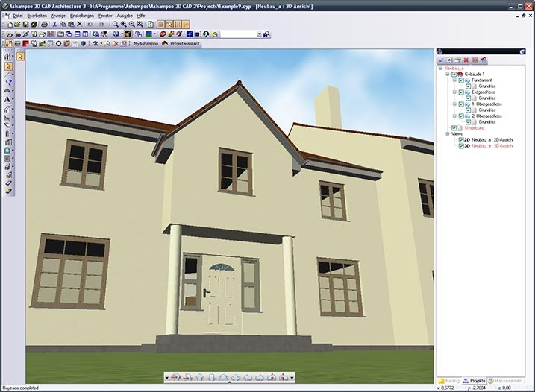Uncheck the Gebäude 1 checkbox
The height and width of the screenshot is (392, 535).
[x=454, y=75]
